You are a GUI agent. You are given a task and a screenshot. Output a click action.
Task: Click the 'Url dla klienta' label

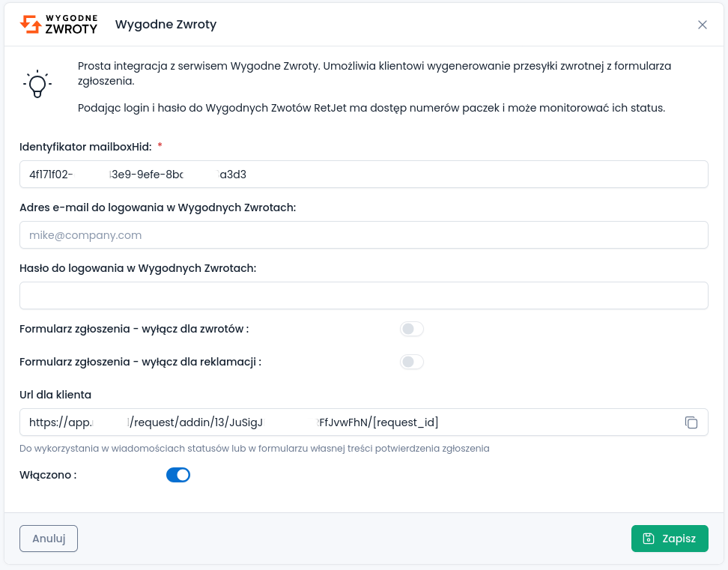55,395
